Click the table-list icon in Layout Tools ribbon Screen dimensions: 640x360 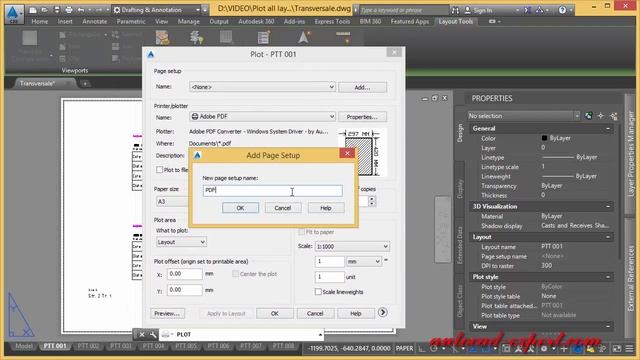tap(264, 37)
